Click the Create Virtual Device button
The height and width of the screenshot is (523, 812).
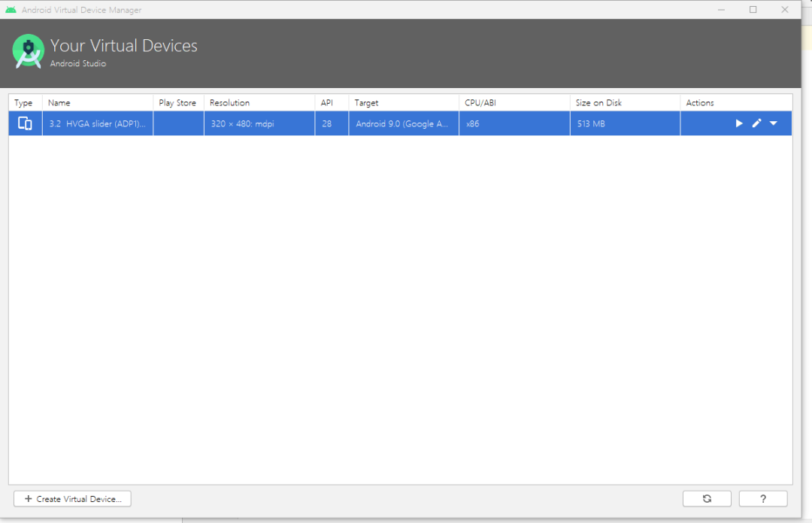click(x=72, y=499)
